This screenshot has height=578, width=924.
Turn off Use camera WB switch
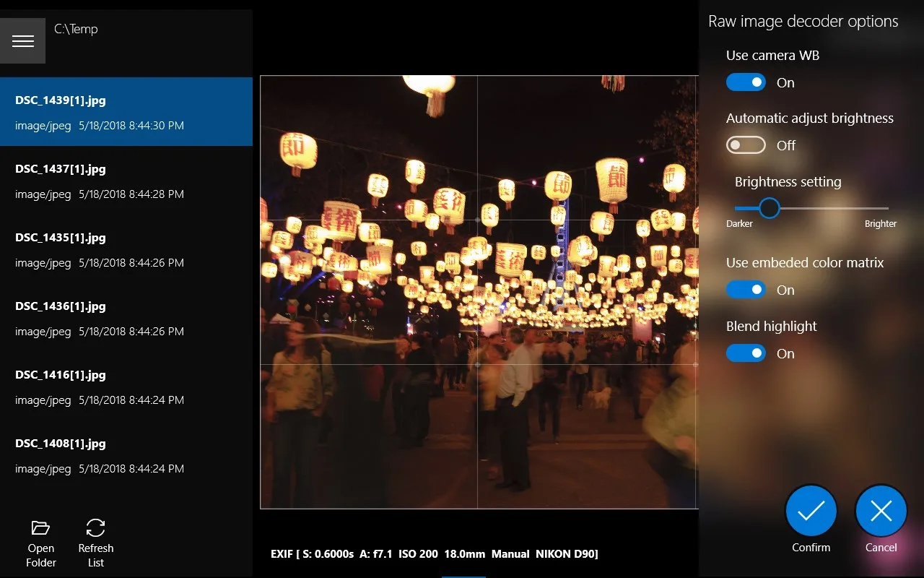pos(746,82)
